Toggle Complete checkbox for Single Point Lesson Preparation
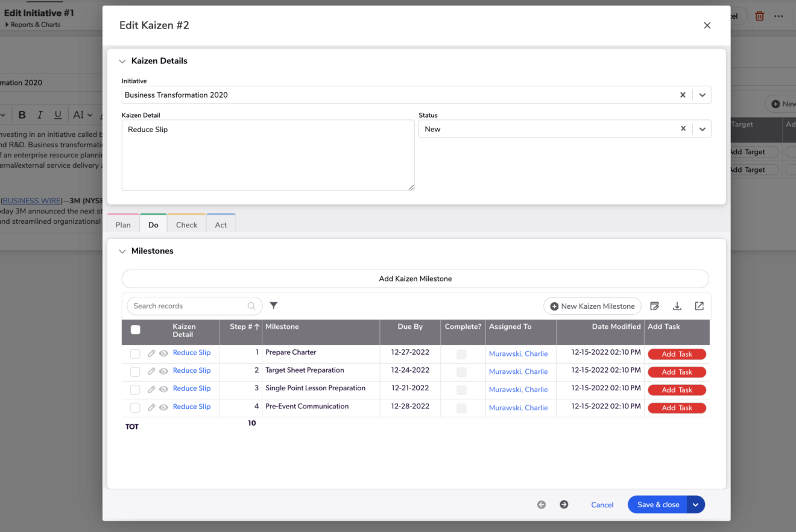The image size is (796, 532). pyautogui.click(x=461, y=390)
